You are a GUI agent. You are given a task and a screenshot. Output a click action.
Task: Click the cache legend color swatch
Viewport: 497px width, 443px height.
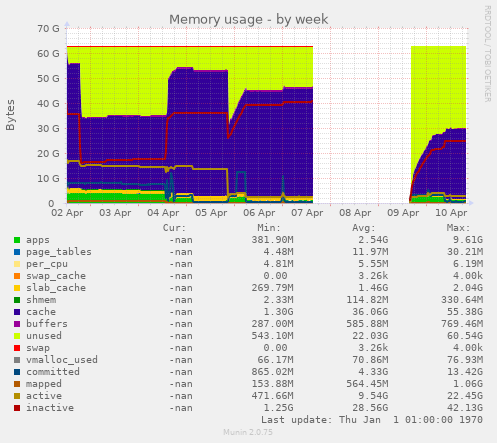[17, 312]
